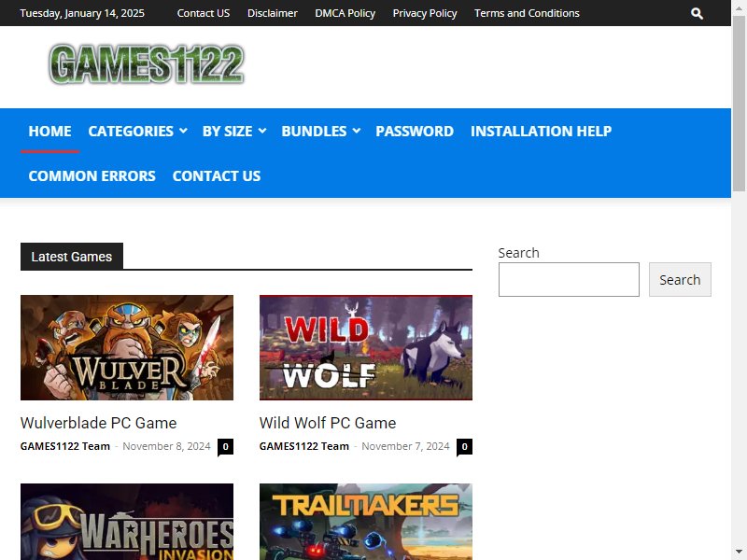
Task: Expand the Bundles menu chevron
Action: point(357,131)
